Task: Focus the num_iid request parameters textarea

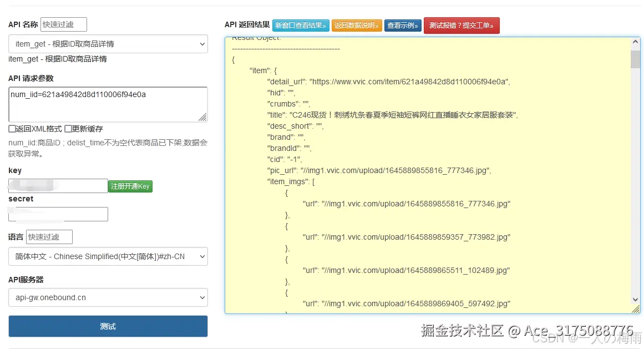Action: click(x=108, y=104)
